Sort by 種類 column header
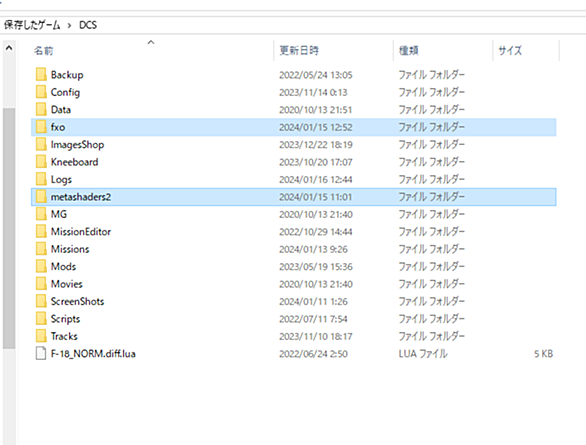 click(409, 50)
